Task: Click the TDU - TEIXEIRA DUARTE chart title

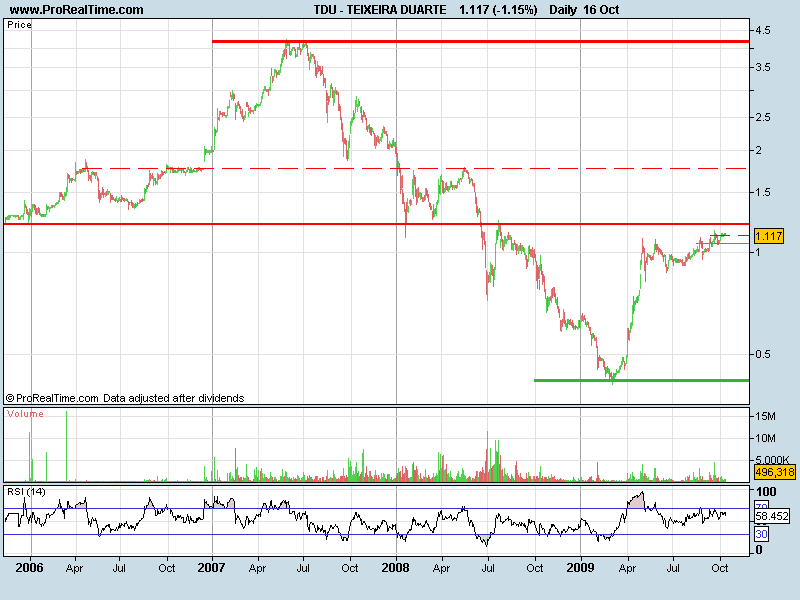Action: click(x=380, y=10)
